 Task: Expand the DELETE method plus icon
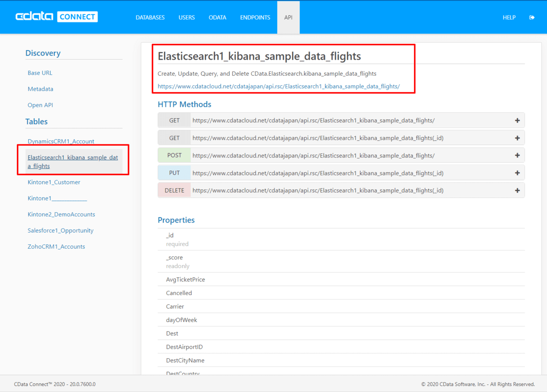click(517, 190)
